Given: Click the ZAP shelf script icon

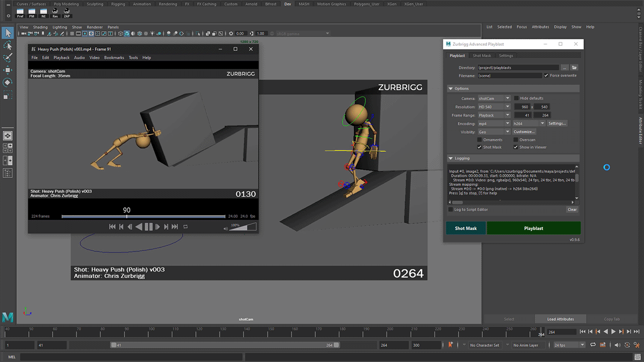Looking at the screenshot, I should 66,12.
